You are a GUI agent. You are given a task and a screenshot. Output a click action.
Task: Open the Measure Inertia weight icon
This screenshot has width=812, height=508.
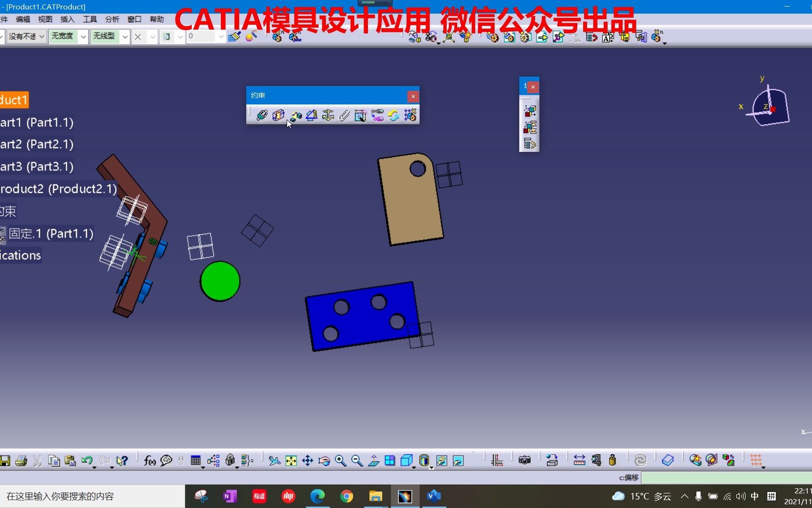[612, 460]
